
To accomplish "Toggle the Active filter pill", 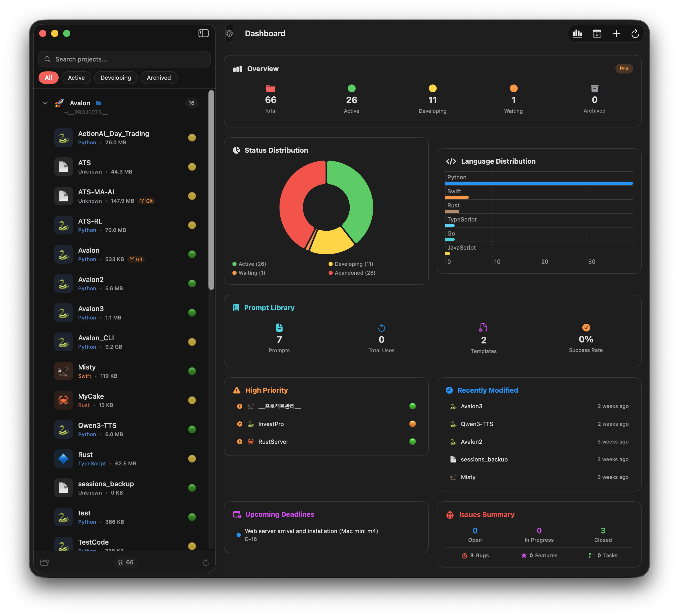I will [76, 77].
